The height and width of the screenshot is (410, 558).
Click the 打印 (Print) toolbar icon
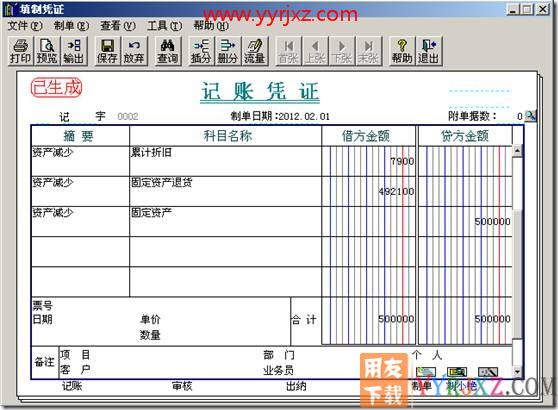pos(20,51)
